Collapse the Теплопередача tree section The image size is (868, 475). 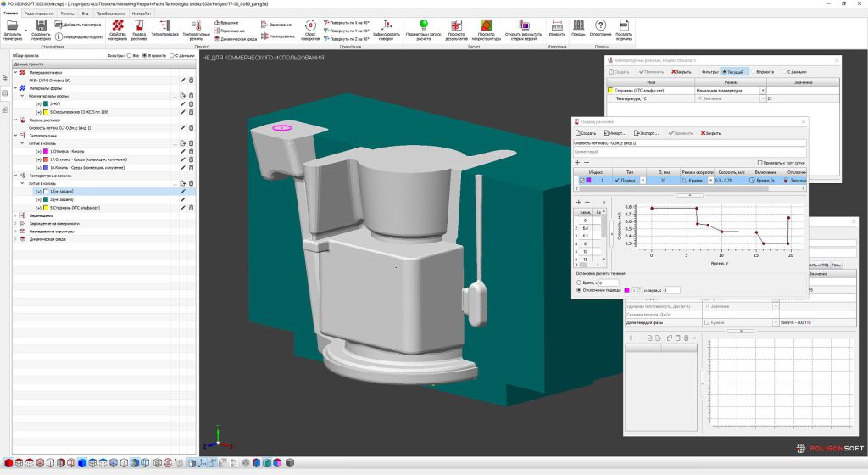(x=15, y=136)
